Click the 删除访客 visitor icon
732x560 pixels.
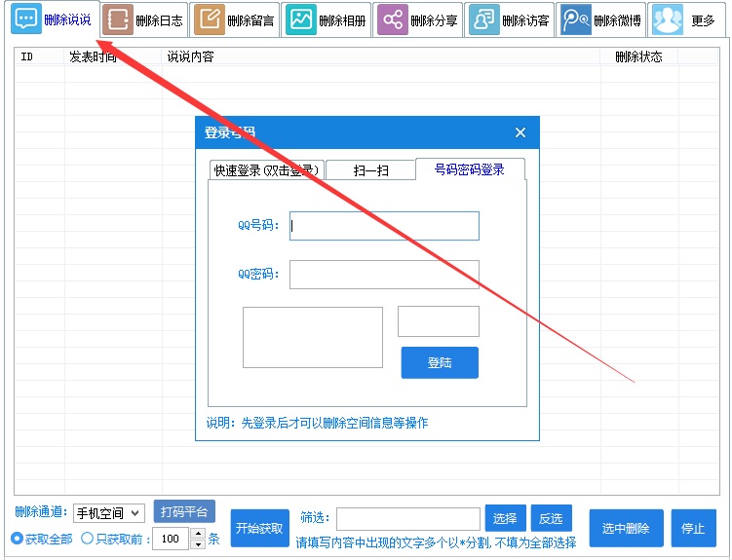(x=484, y=19)
